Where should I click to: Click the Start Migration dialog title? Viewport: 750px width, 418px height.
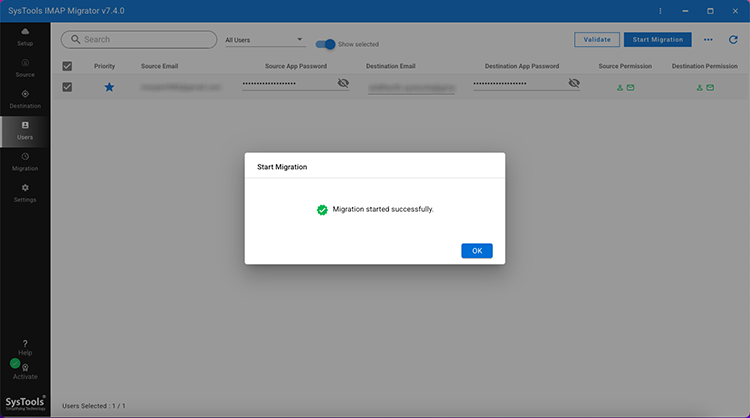[282, 167]
